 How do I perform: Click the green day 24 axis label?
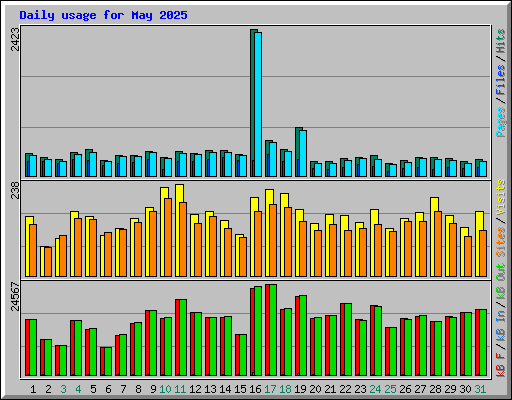coord(375,389)
